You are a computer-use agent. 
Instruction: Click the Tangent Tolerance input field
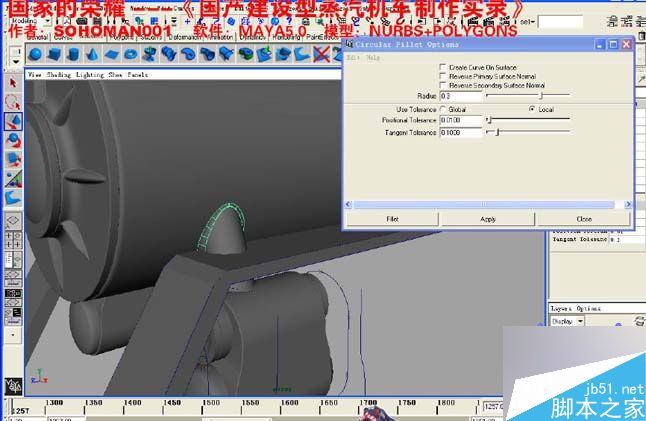point(461,132)
